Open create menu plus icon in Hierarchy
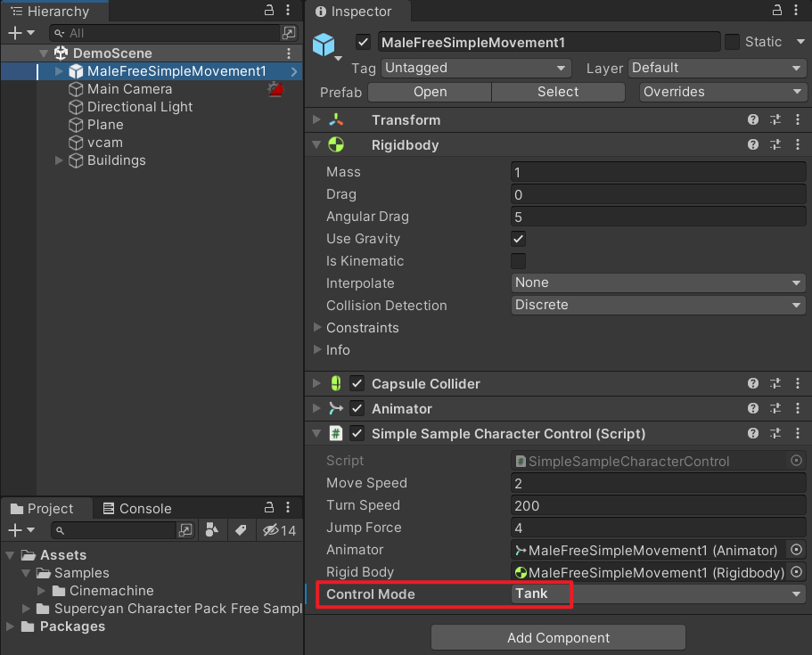 [x=15, y=33]
